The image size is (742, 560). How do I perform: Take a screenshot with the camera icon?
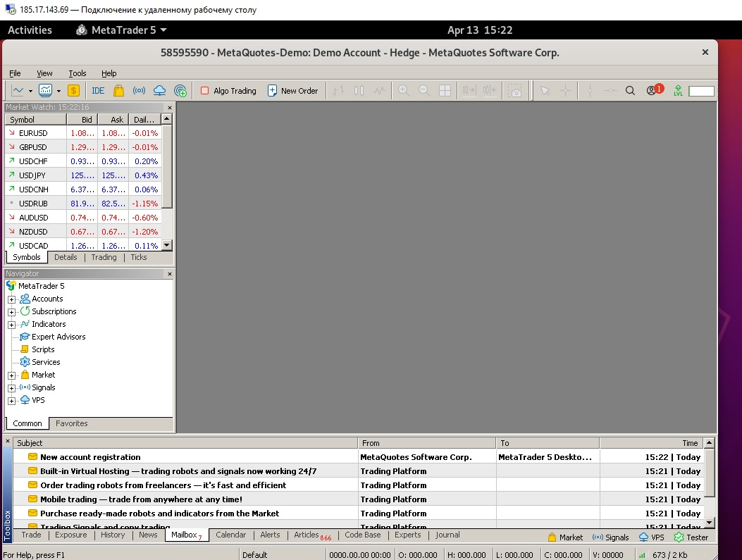(515, 90)
